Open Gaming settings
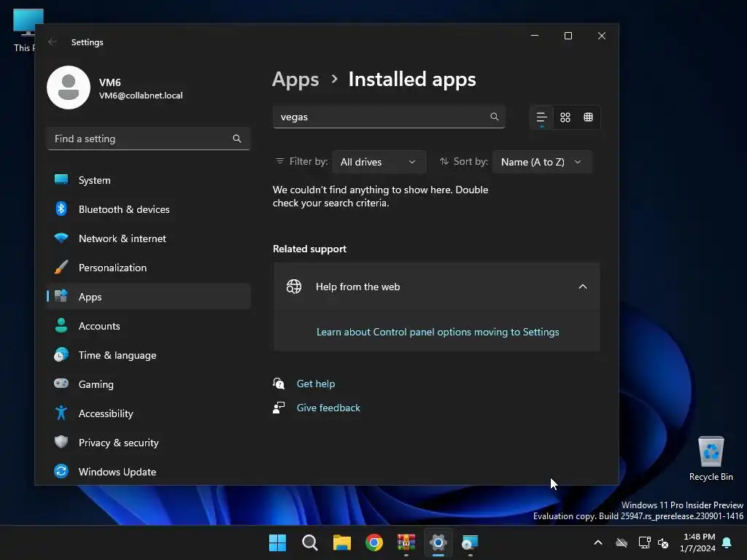This screenshot has width=747, height=560. (x=149, y=384)
